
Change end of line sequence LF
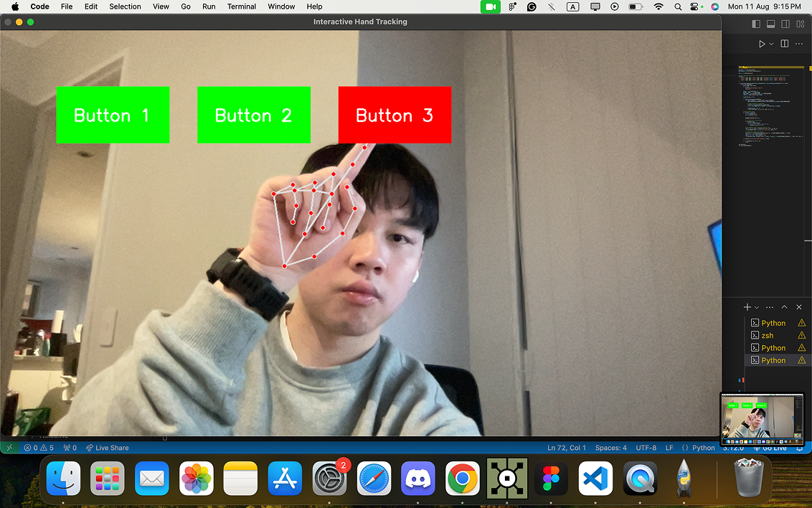click(x=669, y=448)
